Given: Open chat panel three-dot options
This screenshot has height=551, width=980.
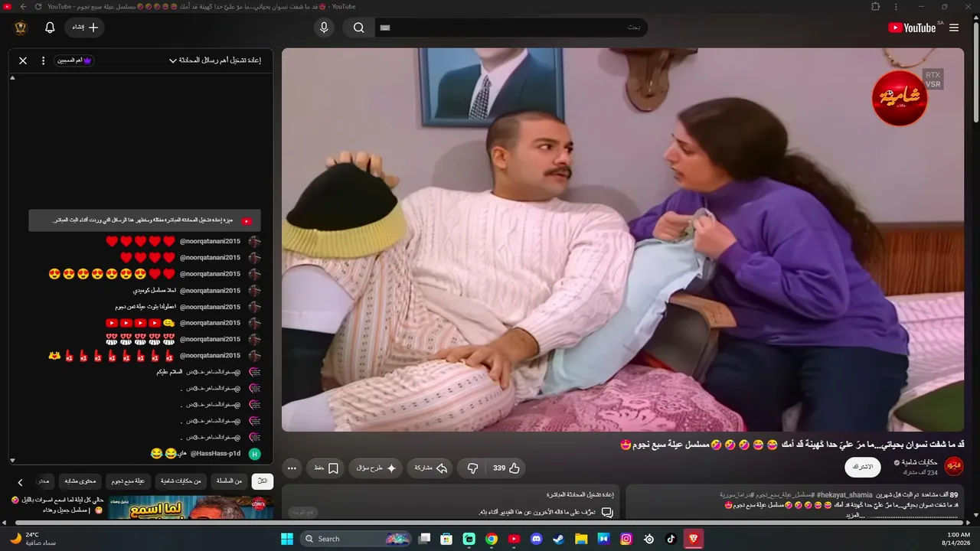Looking at the screenshot, I should [43, 60].
